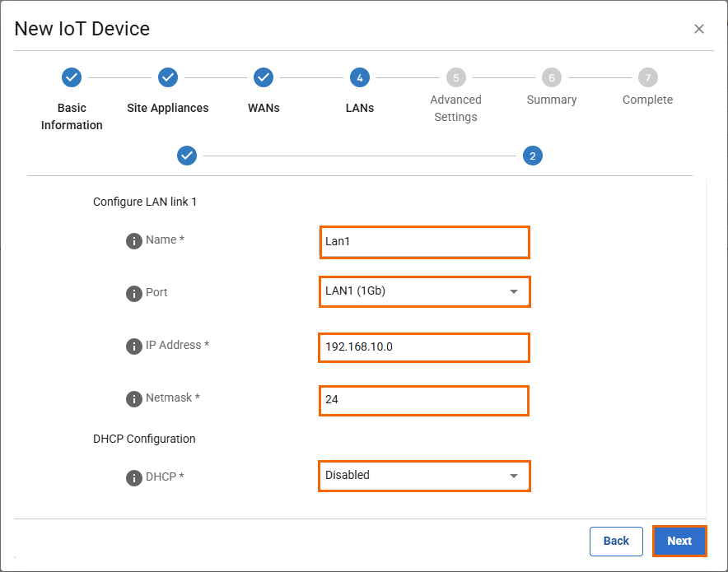Image resolution: width=728 pixels, height=572 pixels.
Task: Open the Port dropdown showing LAN1 (1Gb)
Action: (424, 291)
